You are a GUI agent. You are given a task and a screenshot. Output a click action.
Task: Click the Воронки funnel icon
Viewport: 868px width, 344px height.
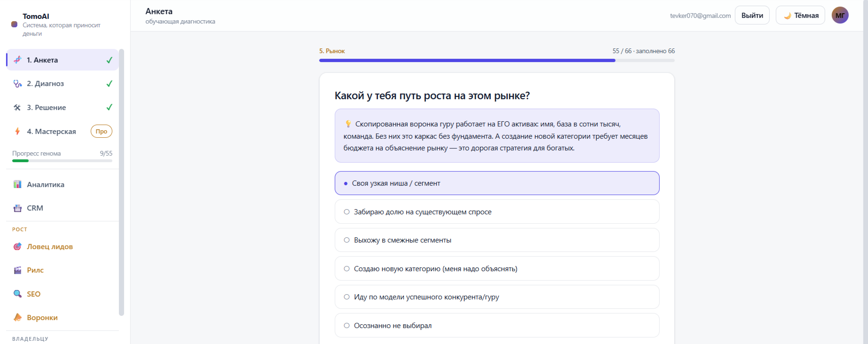(17, 317)
